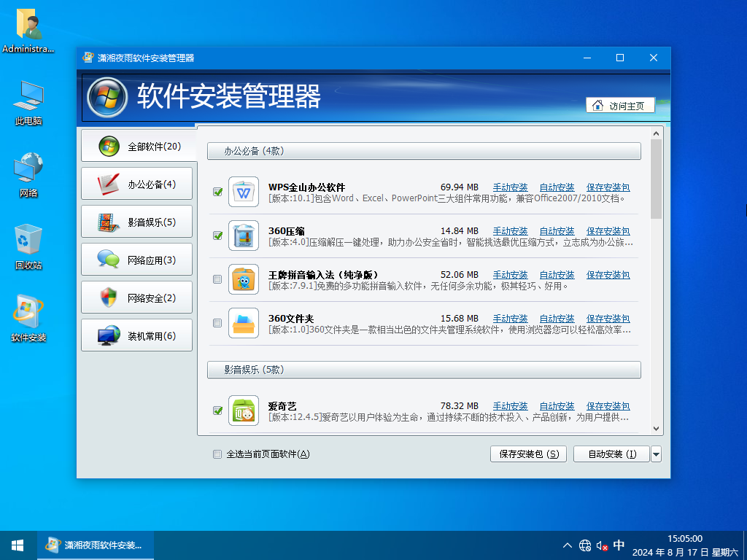Click the 69.94 MB size text

pyautogui.click(x=460, y=187)
